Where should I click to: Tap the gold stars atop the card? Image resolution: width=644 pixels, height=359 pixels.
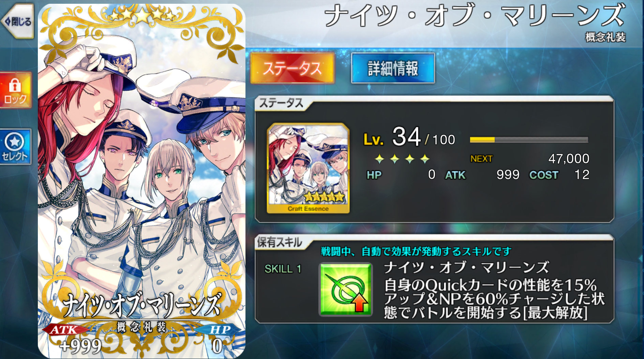click(x=142, y=15)
